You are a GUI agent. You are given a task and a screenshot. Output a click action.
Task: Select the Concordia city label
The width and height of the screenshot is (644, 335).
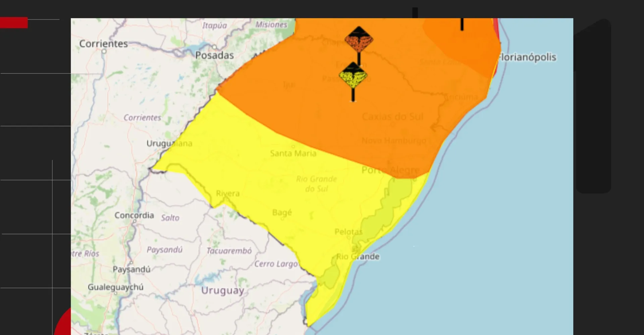coord(134,215)
